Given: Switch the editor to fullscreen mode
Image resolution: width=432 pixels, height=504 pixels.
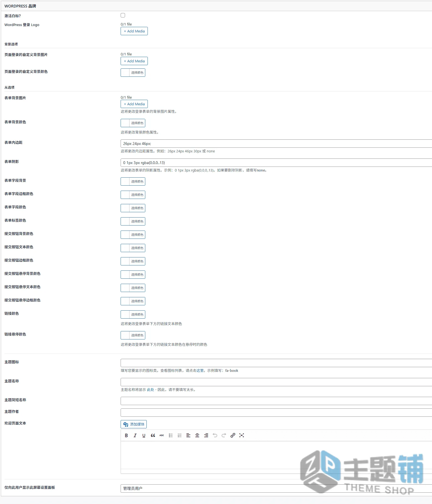Looking at the screenshot, I should pos(242,435).
